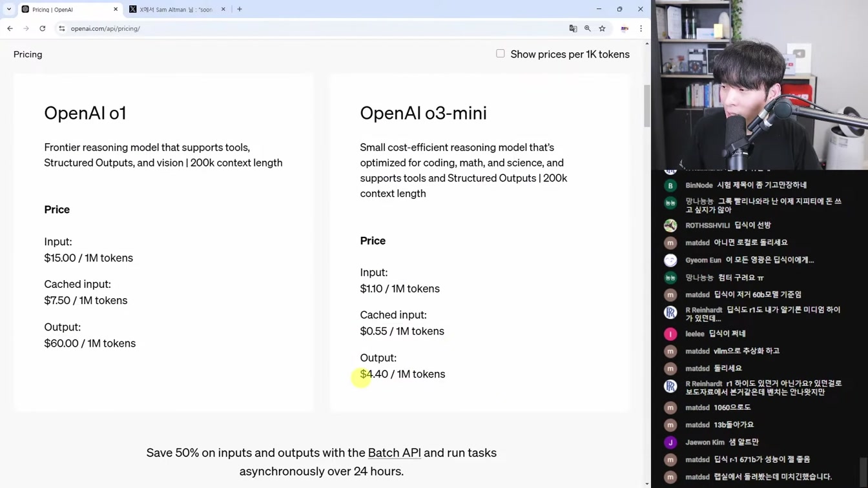Click the webcam video feed

click(x=759, y=85)
